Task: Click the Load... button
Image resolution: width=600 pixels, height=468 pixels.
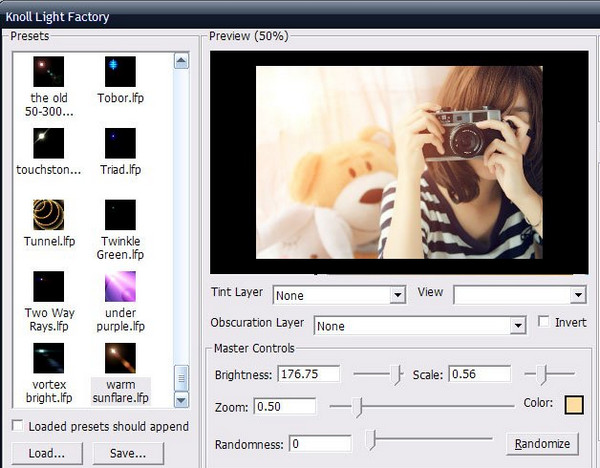Action: 46,453
